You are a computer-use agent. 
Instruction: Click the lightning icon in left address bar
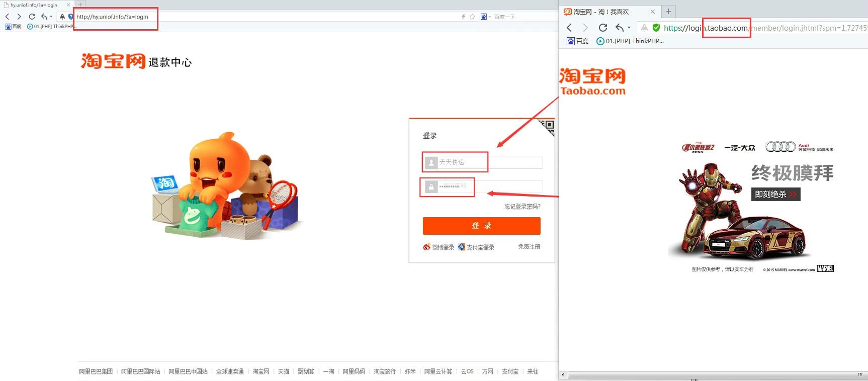pyautogui.click(x=463, y=17)
